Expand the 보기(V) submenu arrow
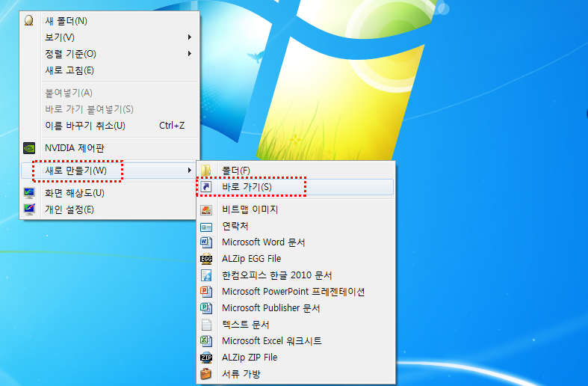Image resolution: width=588 pixels, height=386 pixels. click(189, 37)
